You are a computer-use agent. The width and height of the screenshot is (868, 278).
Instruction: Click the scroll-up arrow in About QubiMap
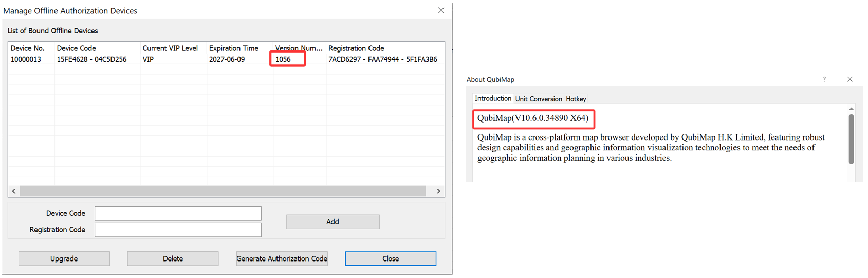coord(851,109)
